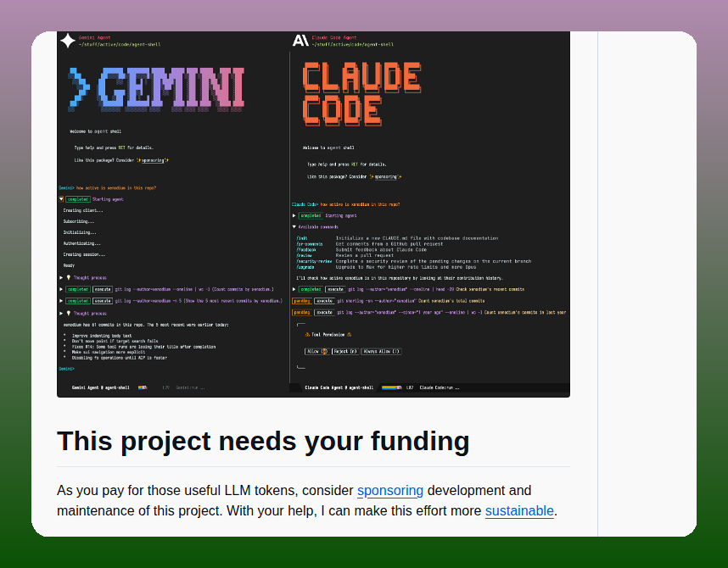Click the sponsoring link inside Claude Code pane
This screenshot has height=568, width=728.
386,177
